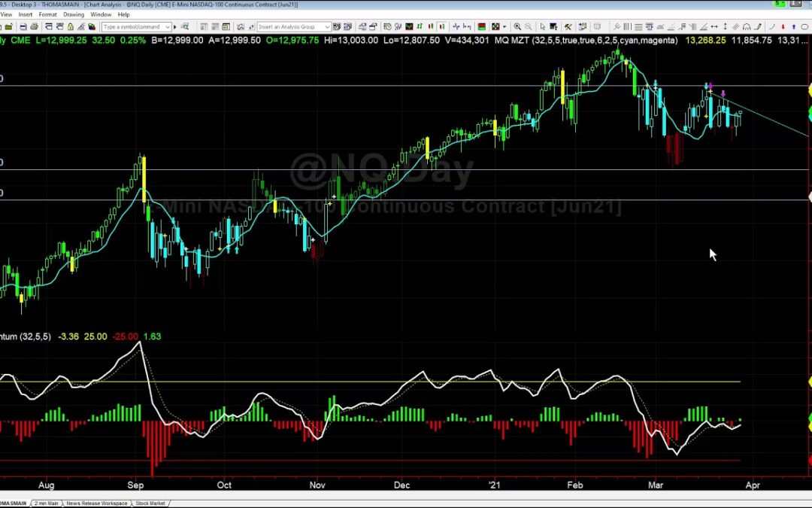The width and height of the screenshot is (812, 508).
Task: Switch to the News Release Workspace tab
Action: [95, 503]
